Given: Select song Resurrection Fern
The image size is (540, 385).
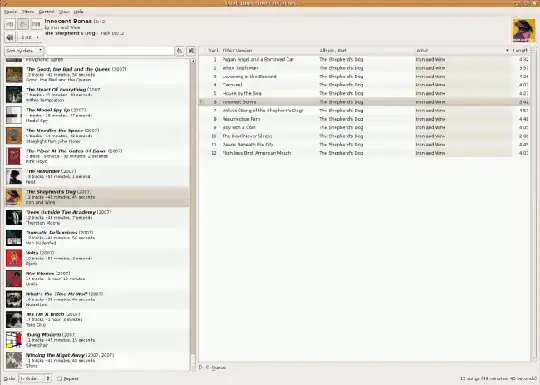Looking at the screenshot, I should click(364, 119).
